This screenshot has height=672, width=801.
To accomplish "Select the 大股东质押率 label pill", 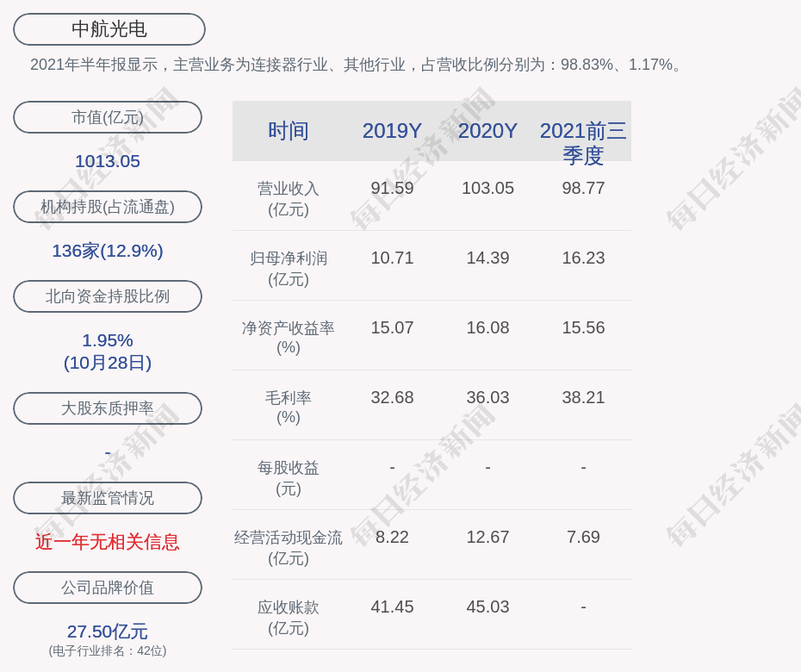I will point(108,408).
